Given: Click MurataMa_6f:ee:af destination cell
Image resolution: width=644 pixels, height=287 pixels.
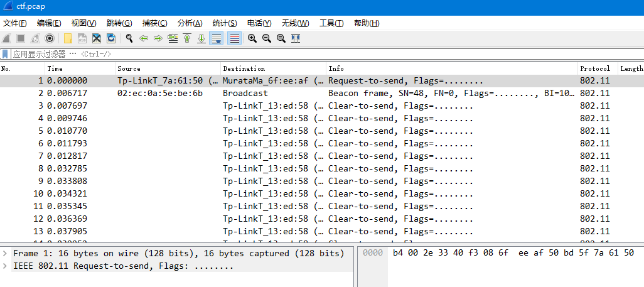Looking at the screenshot, I should (274, 80).
